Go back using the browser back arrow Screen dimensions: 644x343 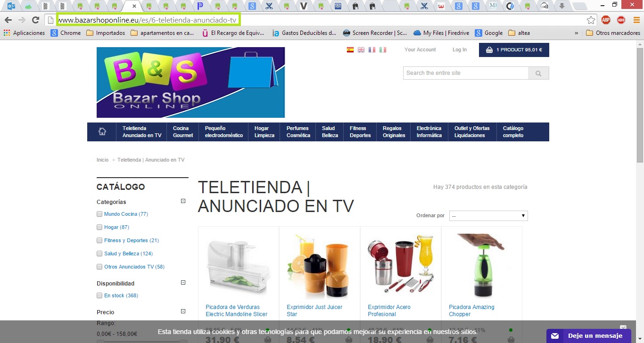[x=8, y=20]
